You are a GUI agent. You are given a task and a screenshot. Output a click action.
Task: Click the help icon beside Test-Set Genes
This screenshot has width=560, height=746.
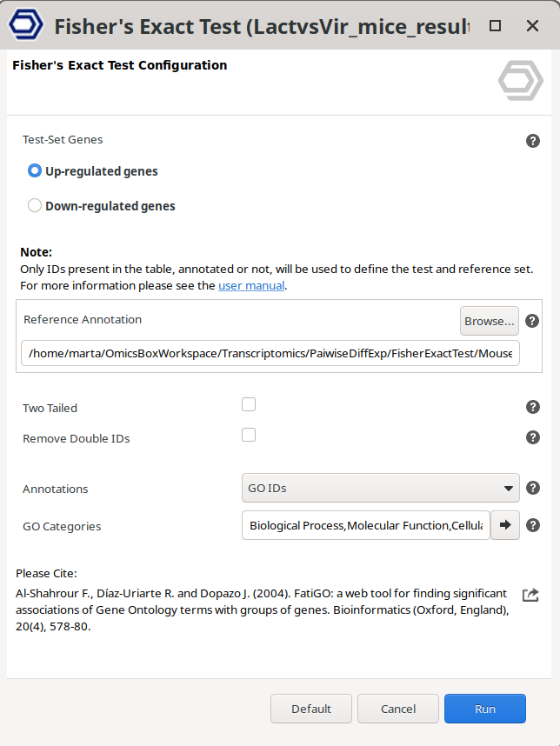[x=533, y=141]
